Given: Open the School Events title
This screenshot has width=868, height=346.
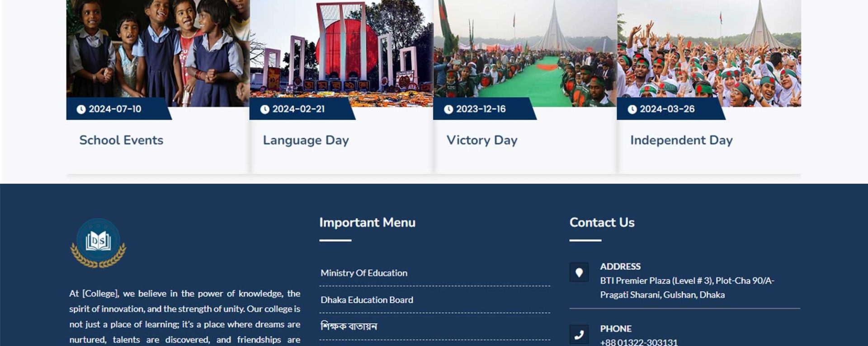Looking at the screenshot, I should (x=121, y=140).
